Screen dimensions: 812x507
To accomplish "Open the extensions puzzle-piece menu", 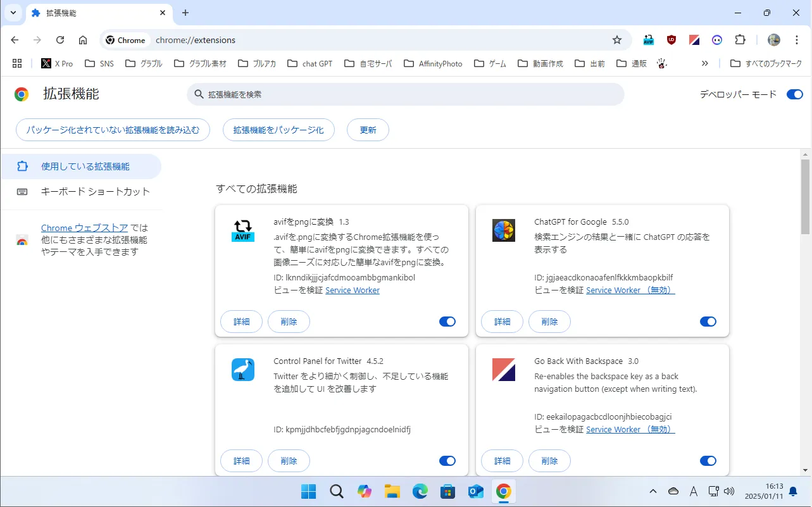I will [740, 40].
